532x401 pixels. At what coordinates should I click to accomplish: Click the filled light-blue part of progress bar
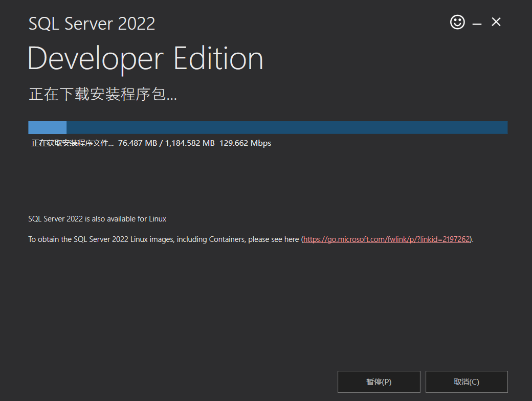click(47, 127)
